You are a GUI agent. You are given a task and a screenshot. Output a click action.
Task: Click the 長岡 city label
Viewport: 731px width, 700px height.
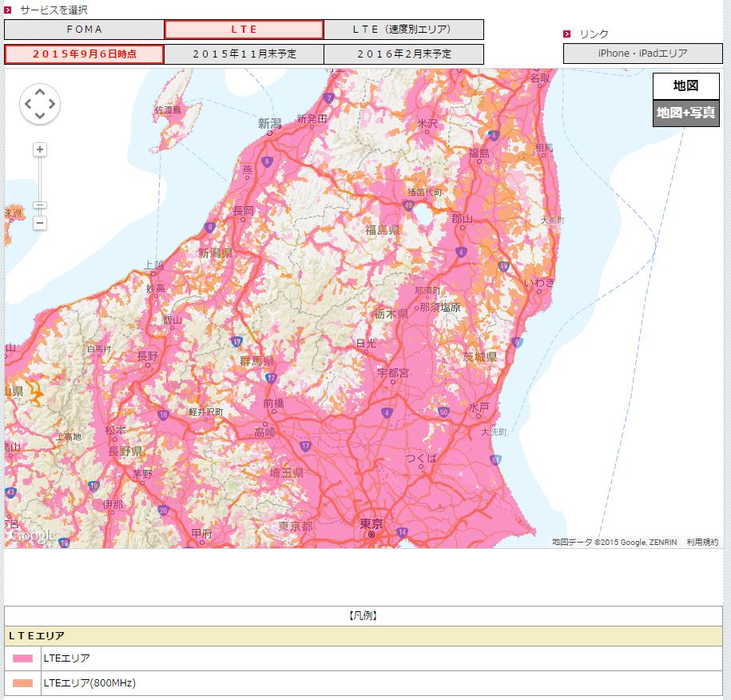[243, 211]
